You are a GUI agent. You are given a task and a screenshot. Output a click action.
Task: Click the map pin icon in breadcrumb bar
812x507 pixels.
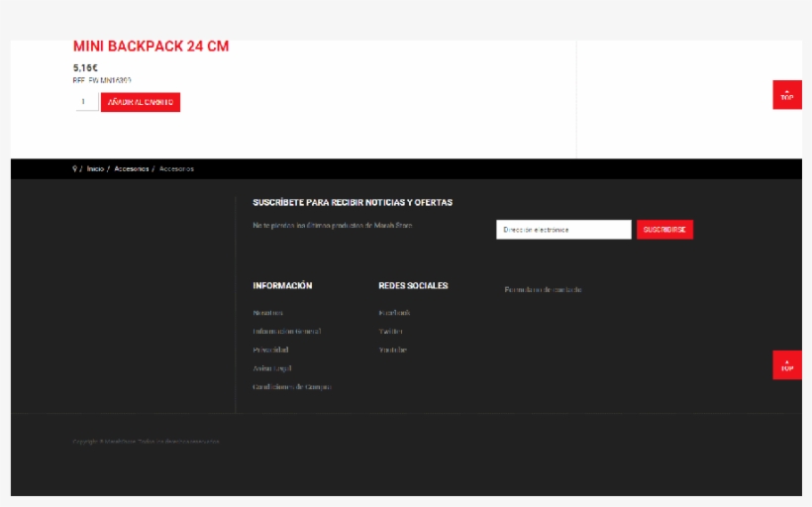(x=74, y=169)
